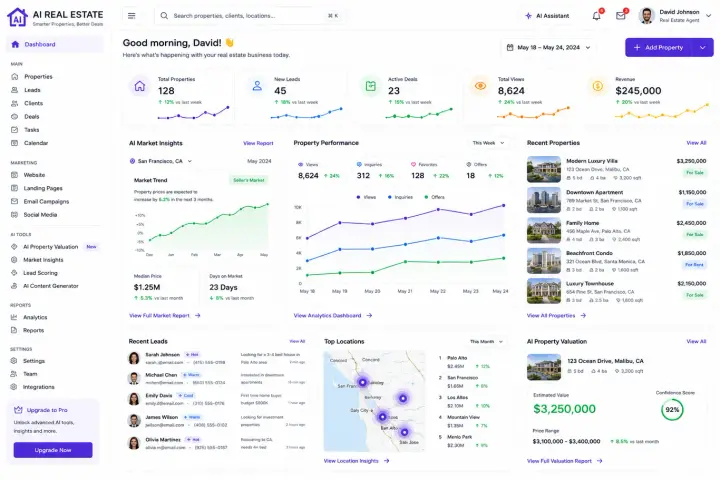Image resolution: width=720 pixels, height=480 pixels.
Task: Open the Downtown Apartment thumbnail
Action: tap(544, 200)
